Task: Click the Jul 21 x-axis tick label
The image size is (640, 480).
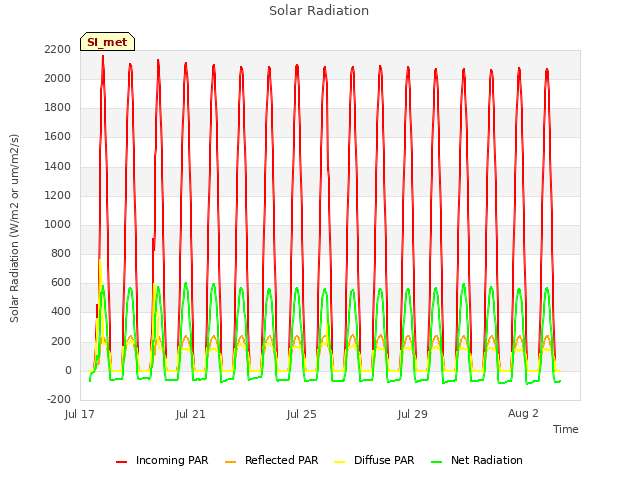Action: pyautogui.click(x=191, y=414)
